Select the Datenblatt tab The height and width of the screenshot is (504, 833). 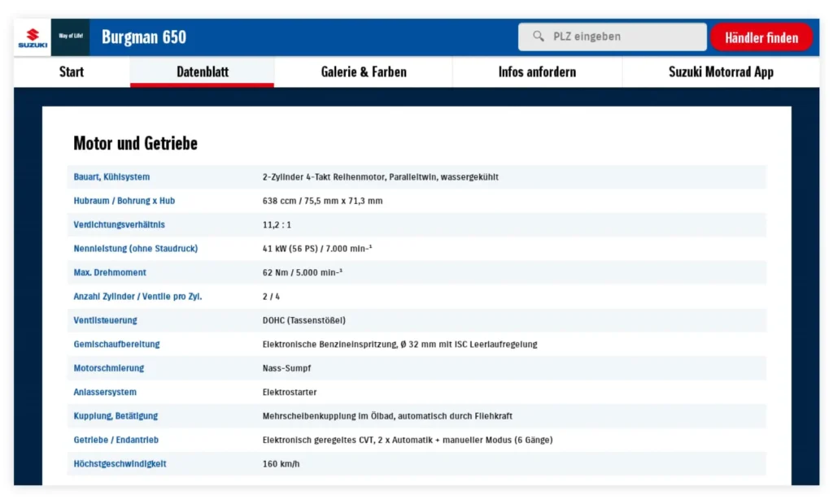click(x=203, y=72)
